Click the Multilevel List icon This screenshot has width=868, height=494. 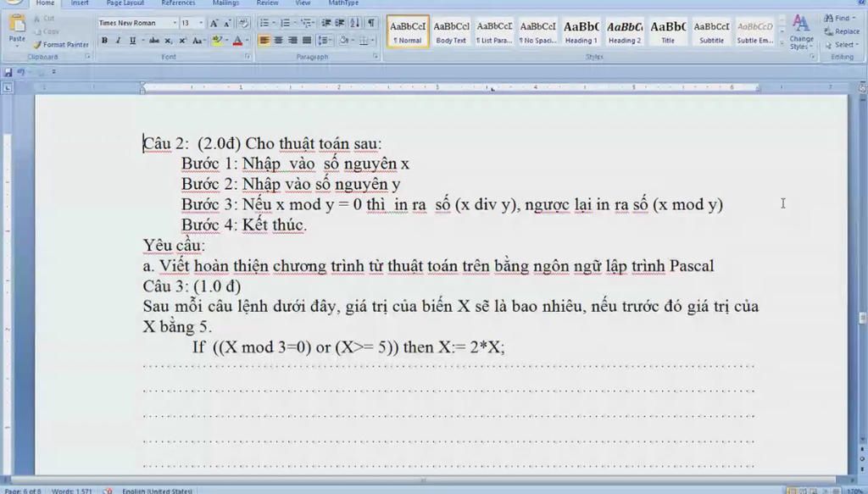click(307, 23)
